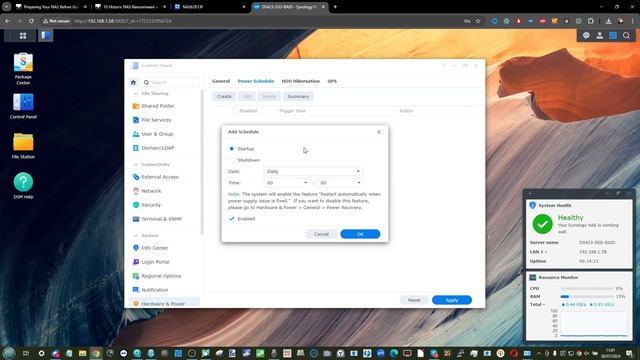Click the Summary button
Screen dimensions: 640x360
point(298,97)
